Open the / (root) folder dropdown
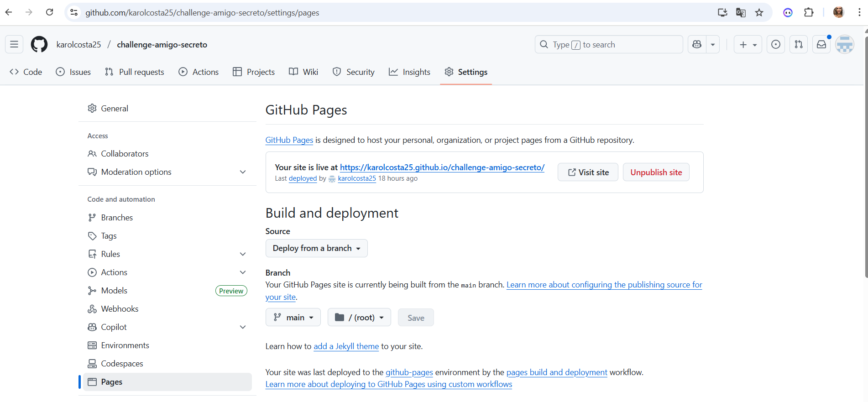The width and height of the screenshot is (868, 402). pos(359,318)
